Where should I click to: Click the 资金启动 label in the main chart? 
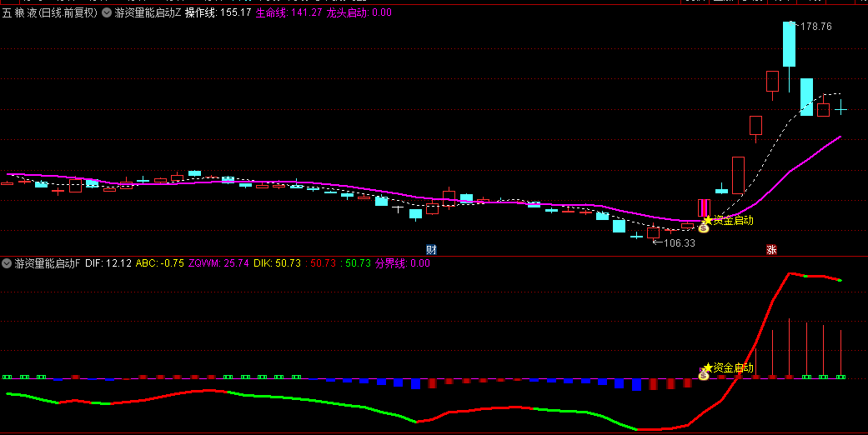734,220
